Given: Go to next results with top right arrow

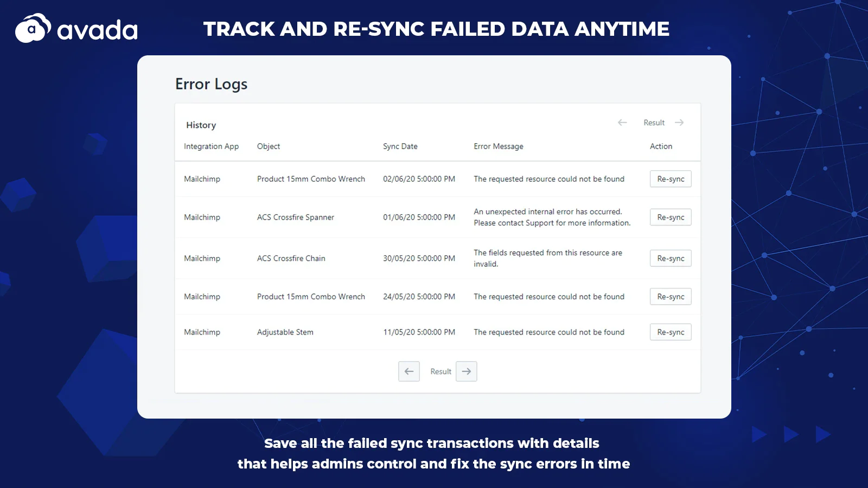Looking at the screenshot, I should (679, 123).
